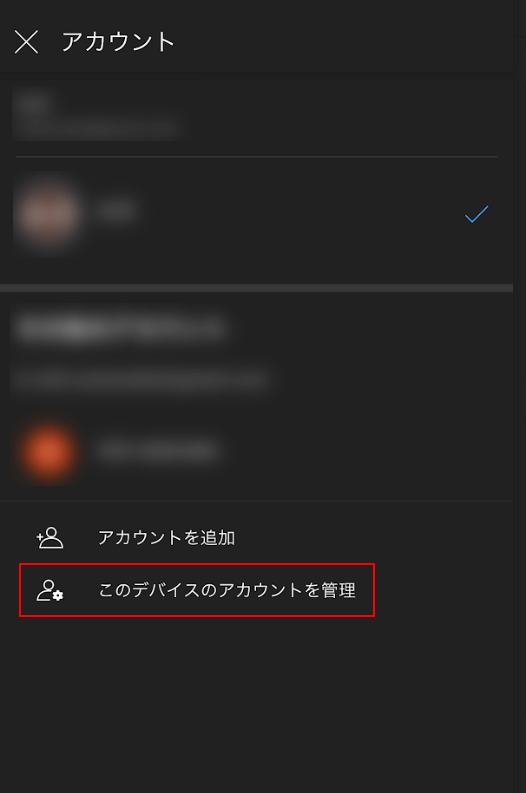Click the vertical strip at the right edge

point(519,396)
